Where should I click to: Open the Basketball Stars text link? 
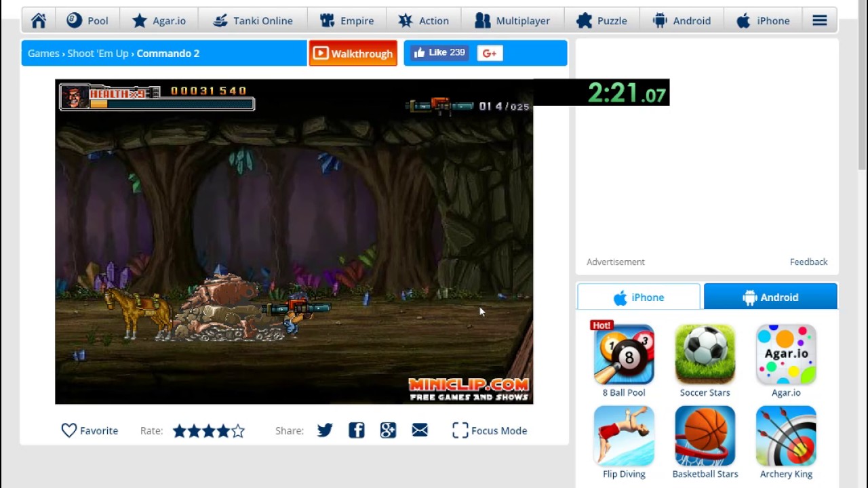(x=705, y=474)
